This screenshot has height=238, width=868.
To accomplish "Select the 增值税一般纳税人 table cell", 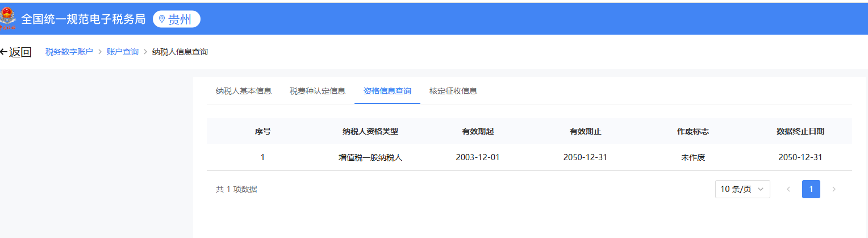I will pos(370,157).
